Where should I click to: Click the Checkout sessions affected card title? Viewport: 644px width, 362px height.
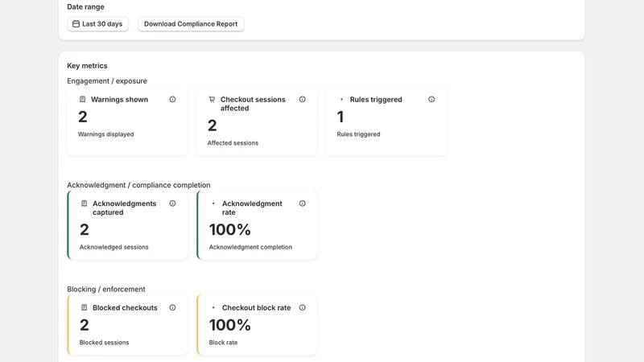point(253,104)
